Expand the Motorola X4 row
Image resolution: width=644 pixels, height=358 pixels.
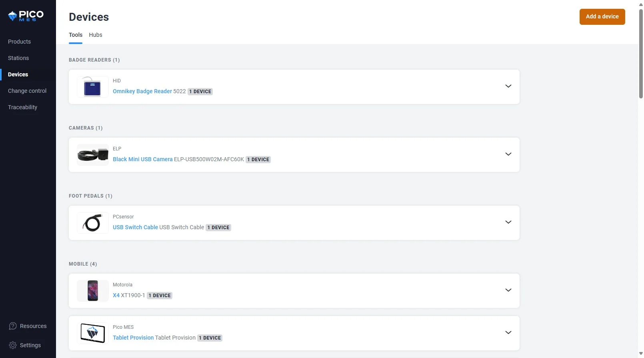pos(508,290)
